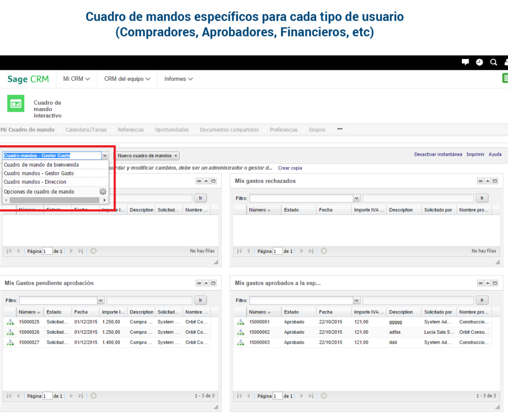Maximize the Mis gastos rechazados gadget

click(495, 180)
